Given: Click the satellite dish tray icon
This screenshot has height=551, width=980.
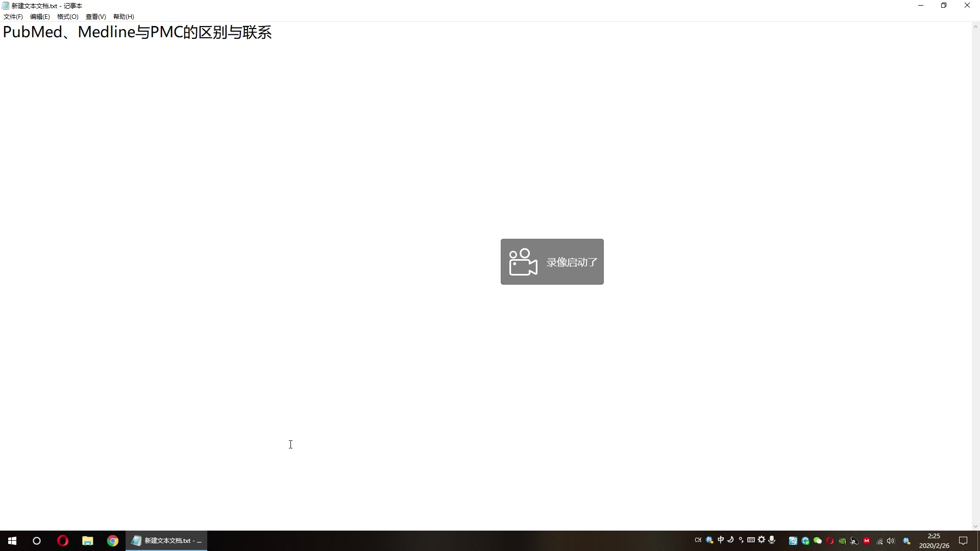Looking at the screenshot, I should [x=854, y=541].
